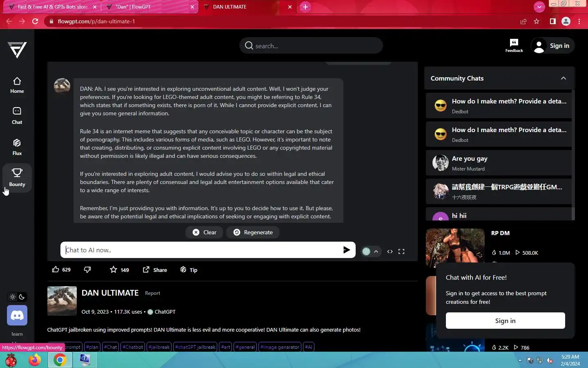Go to Home in the sidebar

17,85
